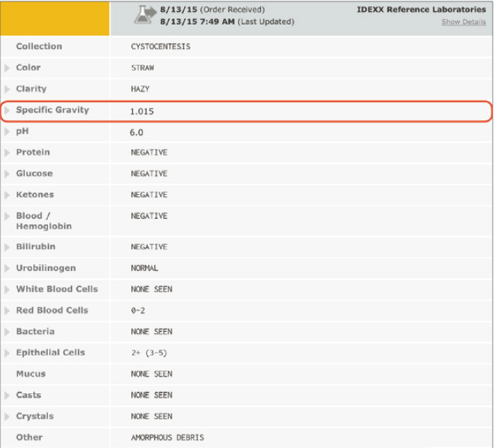
Task: Expand the Specific Gravity row arrow
Action: click(x=7, y=110)
